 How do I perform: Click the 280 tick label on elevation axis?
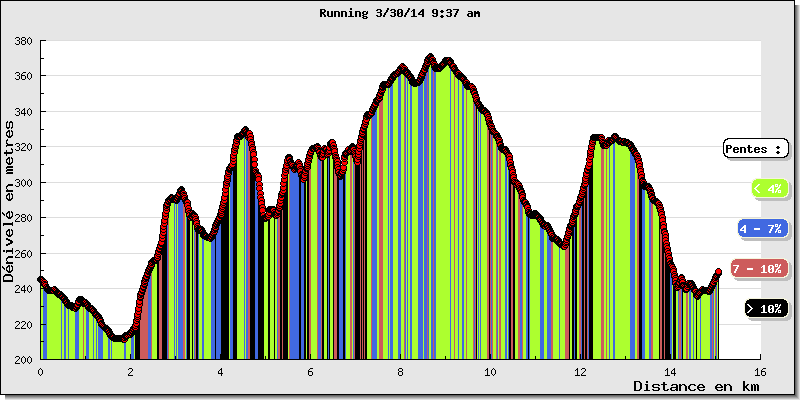23,218
